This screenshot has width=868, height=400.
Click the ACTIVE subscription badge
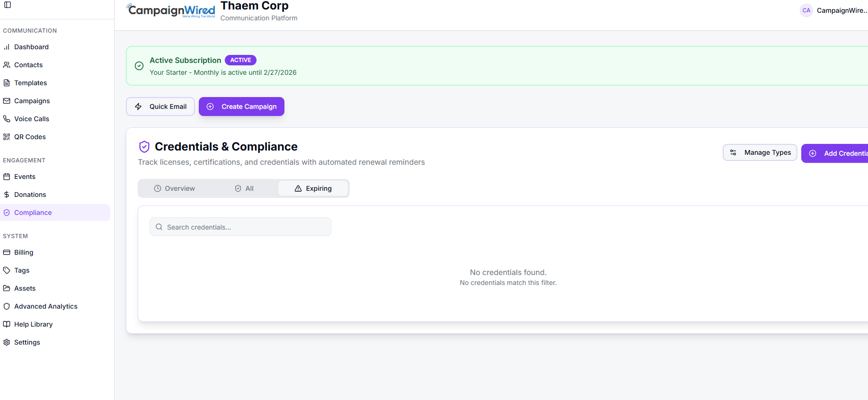coord(240,60)
